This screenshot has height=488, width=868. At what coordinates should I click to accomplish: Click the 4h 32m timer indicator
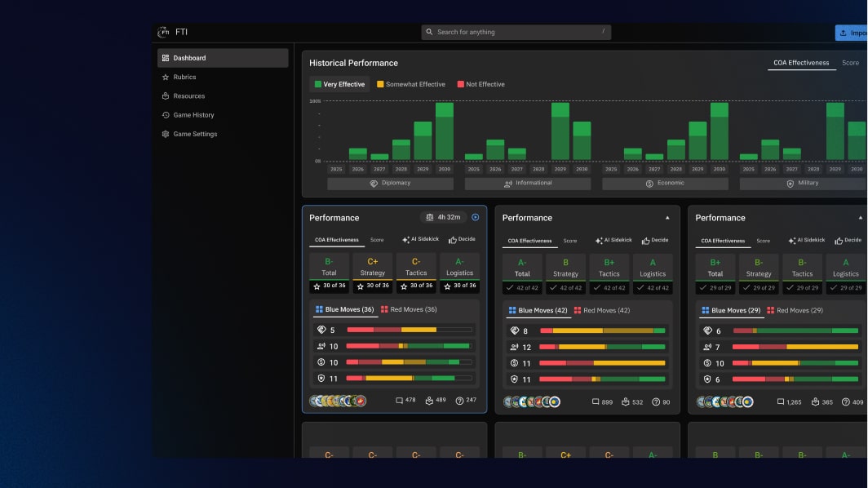pos(443,217)
